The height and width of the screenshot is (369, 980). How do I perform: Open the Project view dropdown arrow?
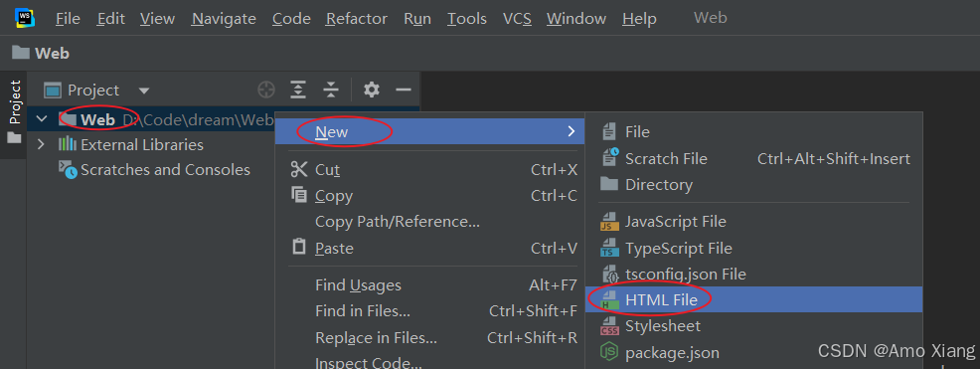pos(144,92)
